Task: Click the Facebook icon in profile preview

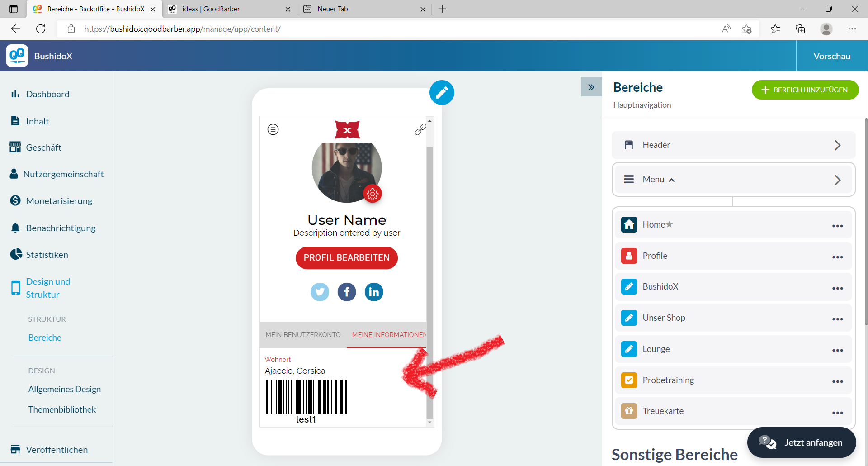Action: pyautogui.click(x=347, y=292)
